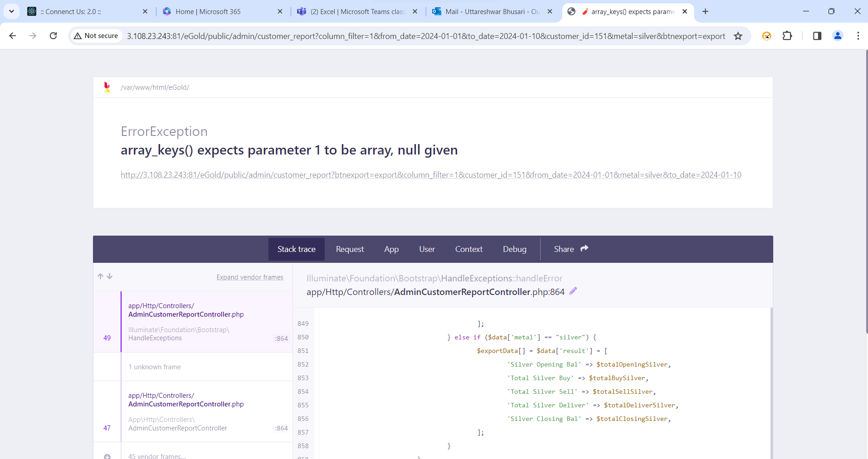This screenshot has height=459, width=868.
Task: Reload the current page
Action: pyautogui.click(x=53, y=36)
